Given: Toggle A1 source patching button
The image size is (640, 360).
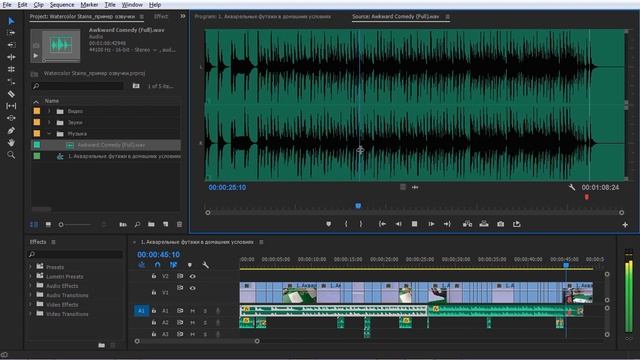Looking at the screenshot, I should click(141, 311).
